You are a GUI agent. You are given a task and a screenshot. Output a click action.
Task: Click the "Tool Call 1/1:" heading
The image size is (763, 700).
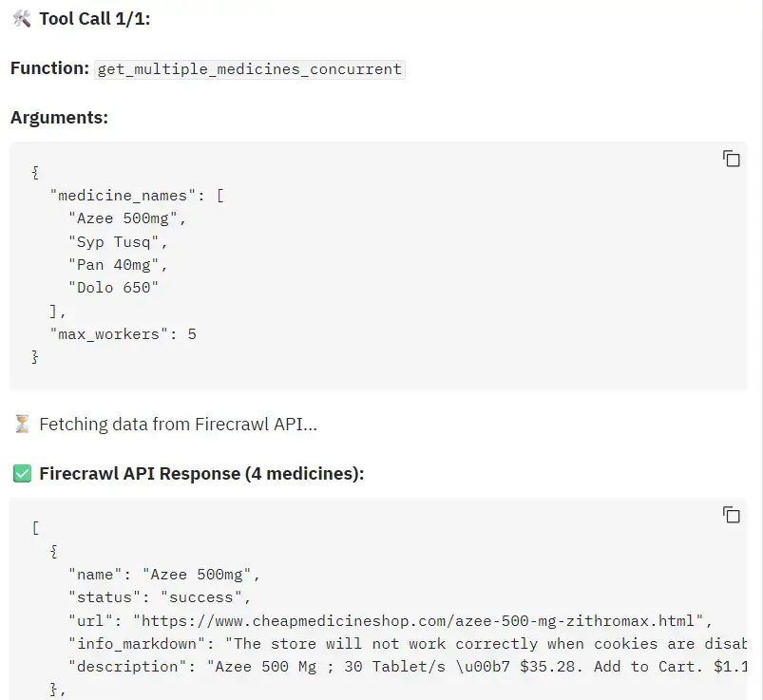coord(94,18)
